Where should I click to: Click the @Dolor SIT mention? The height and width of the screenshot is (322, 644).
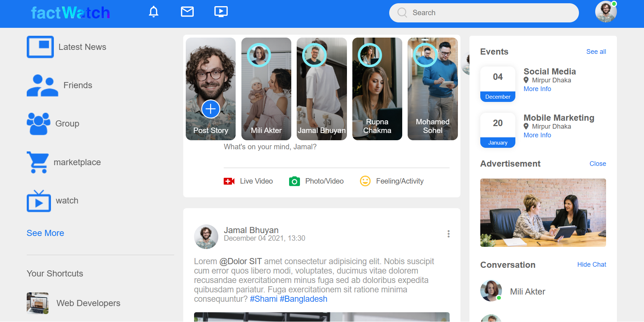pos(240,261)
